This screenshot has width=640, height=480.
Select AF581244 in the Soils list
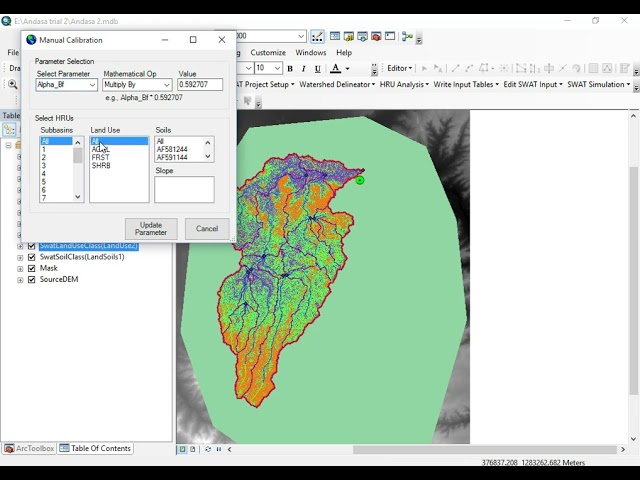[x=172, y=149]
